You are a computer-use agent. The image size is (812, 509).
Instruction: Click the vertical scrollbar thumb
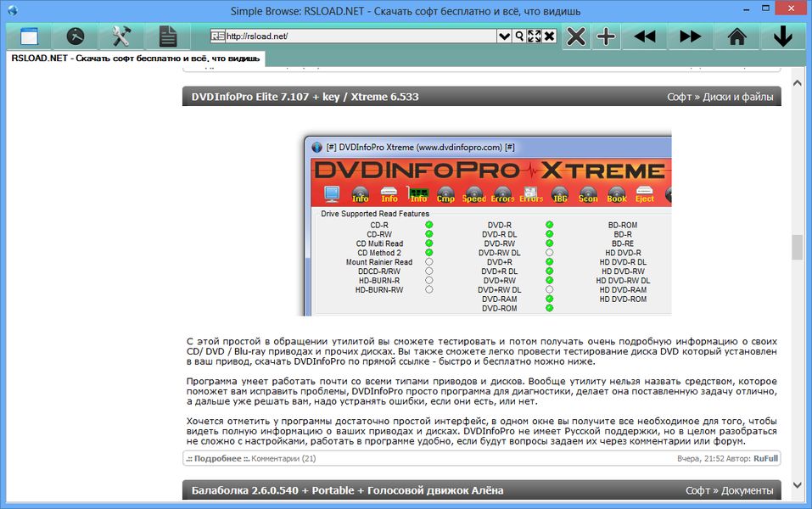pos(797,248)
